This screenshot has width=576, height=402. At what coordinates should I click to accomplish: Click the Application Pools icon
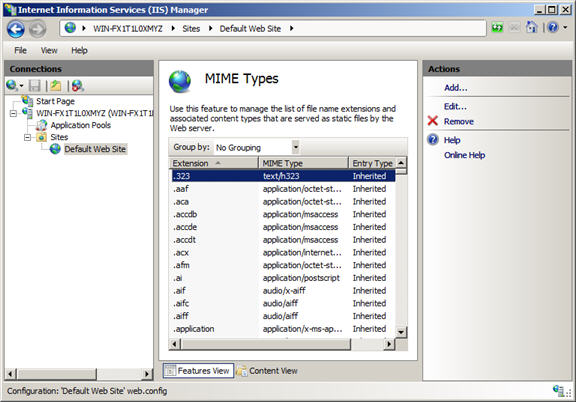42,125
